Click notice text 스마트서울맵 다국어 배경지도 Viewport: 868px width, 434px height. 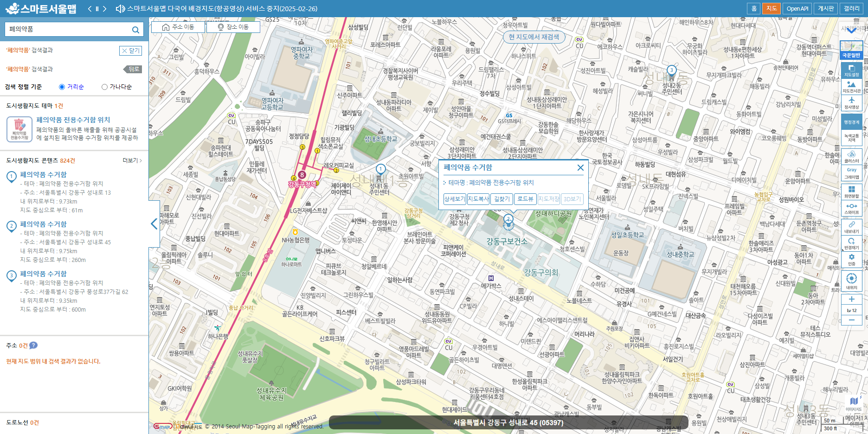point(222,9)
